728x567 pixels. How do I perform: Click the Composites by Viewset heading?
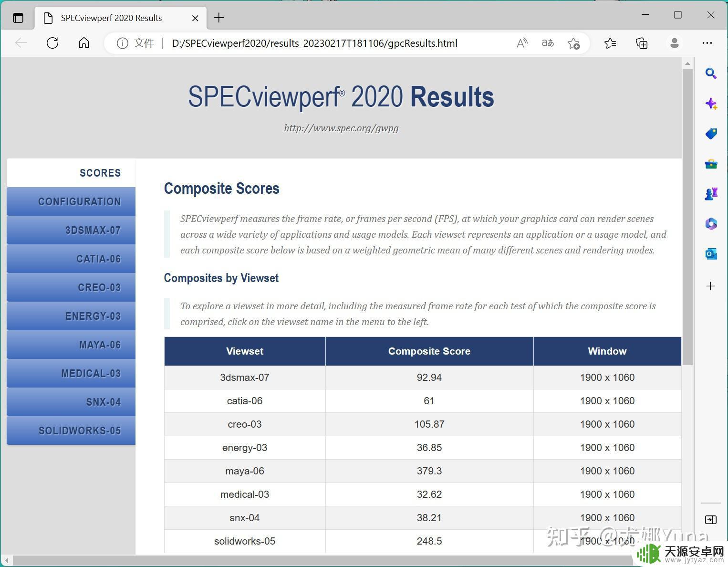pyautogui.click(x=221, y=278)
